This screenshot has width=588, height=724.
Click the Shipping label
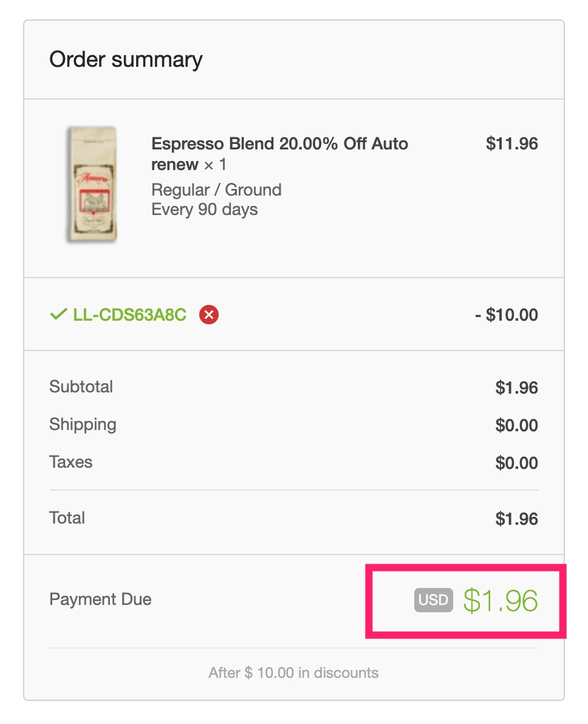(83, 425)
